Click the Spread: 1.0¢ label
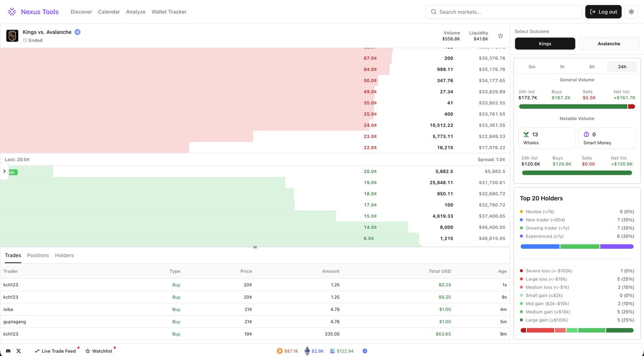 click(491, 160)
